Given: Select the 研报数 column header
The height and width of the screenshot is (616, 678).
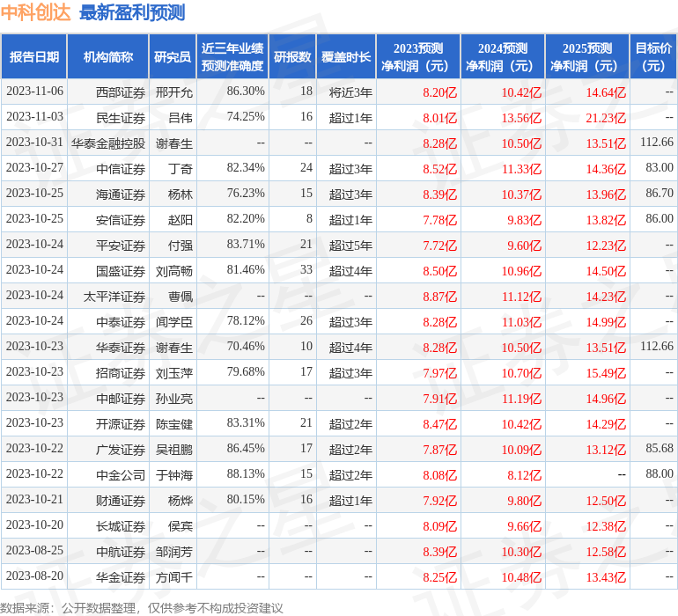Looking at the screenshot, I should click(292, 56).
